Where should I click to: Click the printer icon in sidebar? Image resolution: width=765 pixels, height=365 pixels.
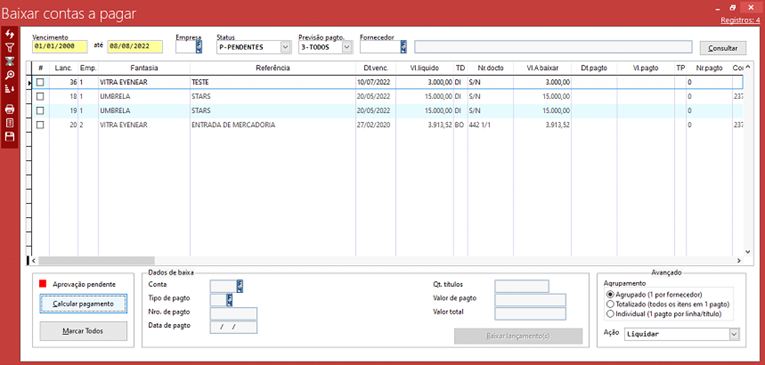9,109
